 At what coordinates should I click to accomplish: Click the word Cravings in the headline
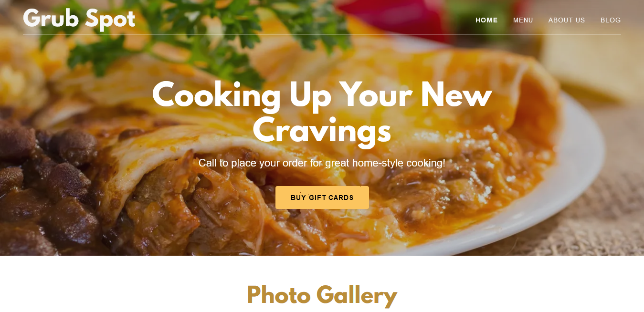pos(322,130)
